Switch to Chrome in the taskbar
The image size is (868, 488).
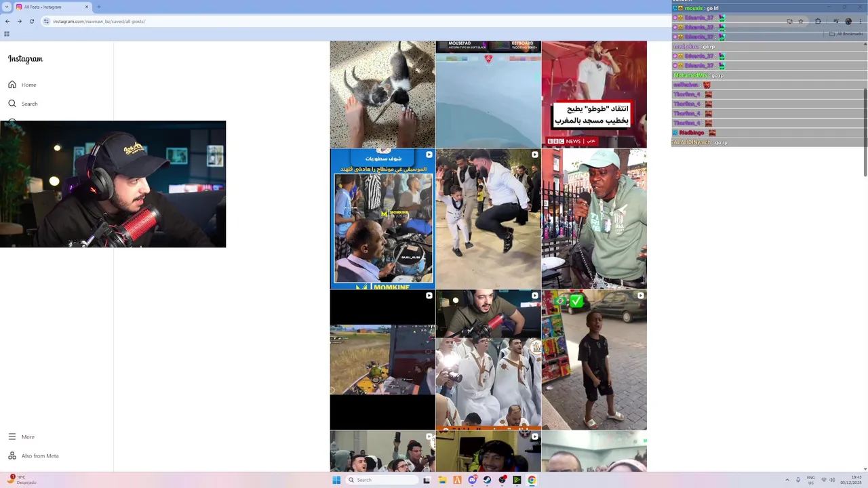point(532,480)
